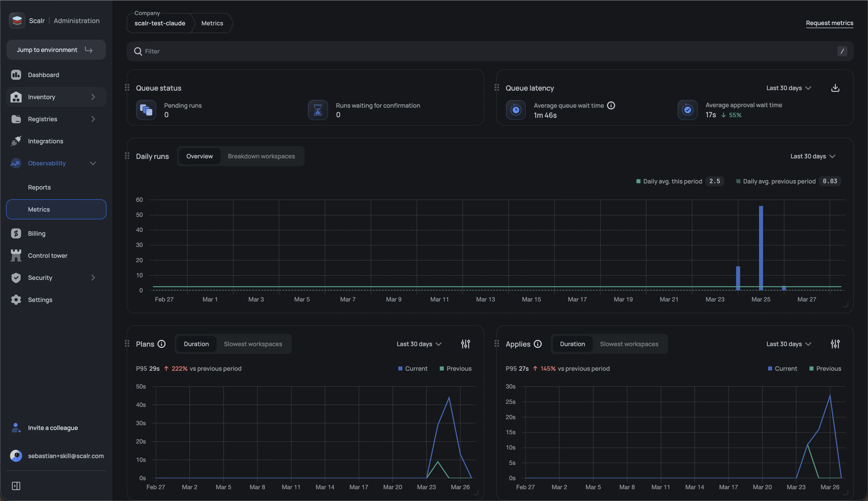The width and height of the screenshot is (868, 501).
Task: Toggle Current series in Applies legend
Action: [x=782, y=368]
